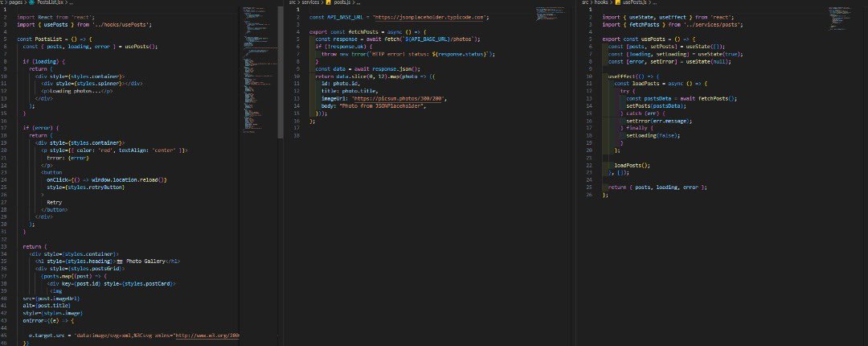
Task: Open the 'pages' breadcrumb folder in left editor
Action: (x=16, y=2)
